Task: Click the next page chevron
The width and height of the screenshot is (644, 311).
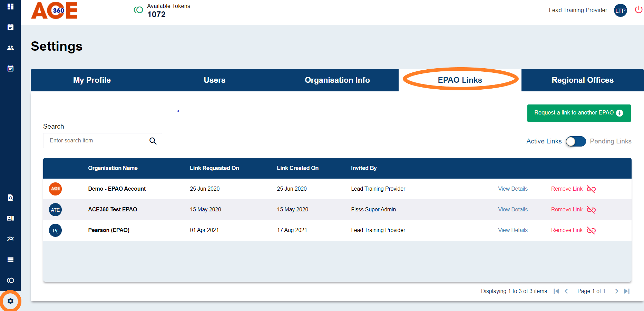Action: 617,291
